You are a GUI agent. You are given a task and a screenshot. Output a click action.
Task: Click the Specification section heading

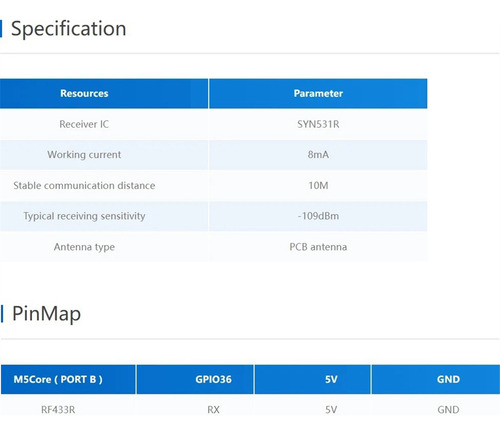(x=69, y=29)
